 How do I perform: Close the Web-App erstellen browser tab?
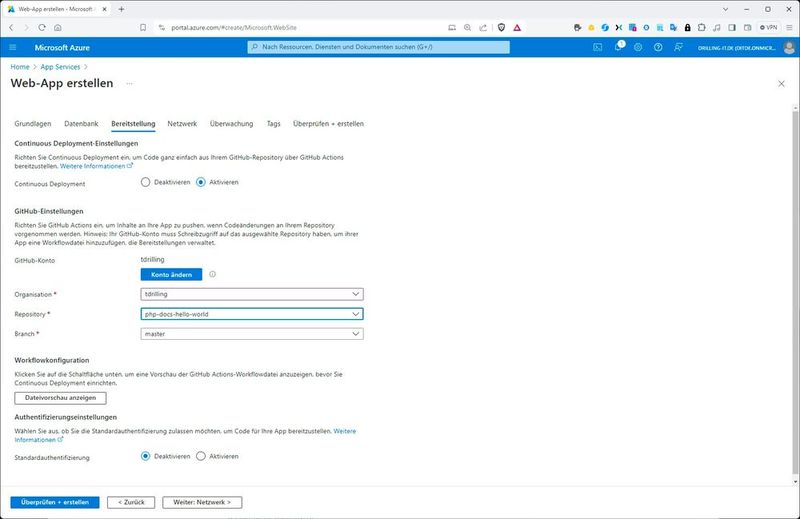pyautogui.click(x=105, y=9)
